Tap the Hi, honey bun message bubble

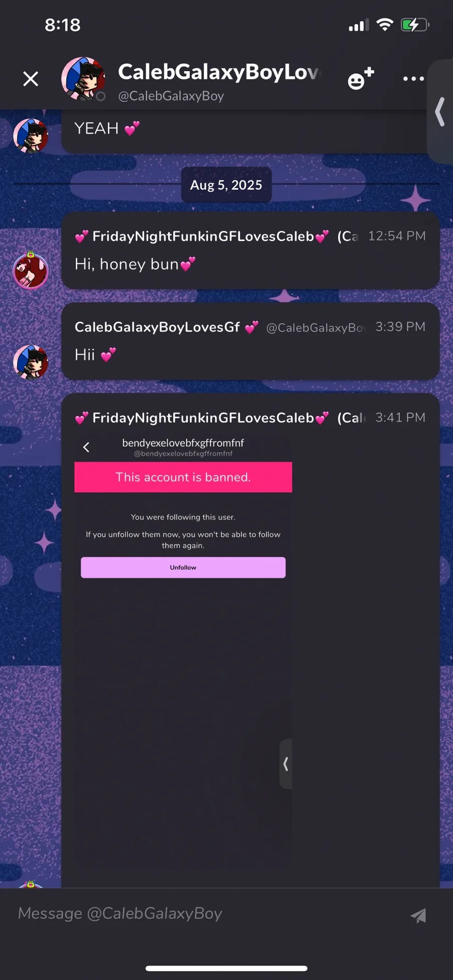click(x=251, y=251)
